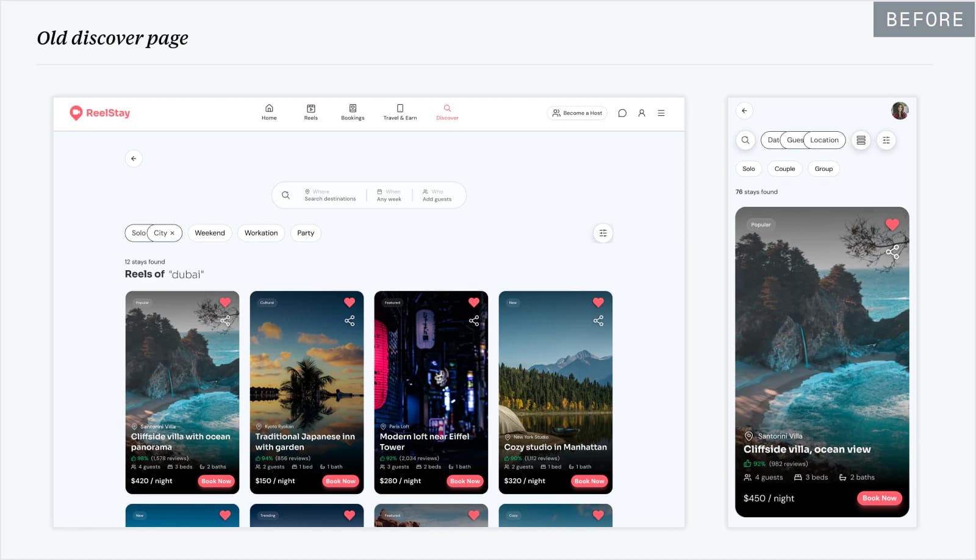The image size is (976, 560).
Task: Select the Solo chip on desktop page
Action: [x=137, y=233]
